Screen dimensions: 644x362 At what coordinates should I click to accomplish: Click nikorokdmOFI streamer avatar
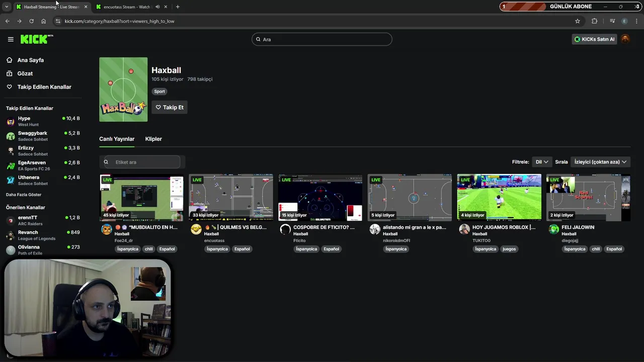375,229
